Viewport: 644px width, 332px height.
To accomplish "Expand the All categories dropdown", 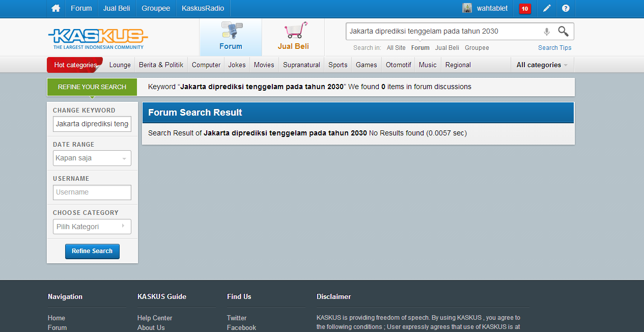I will coord(542,65).
